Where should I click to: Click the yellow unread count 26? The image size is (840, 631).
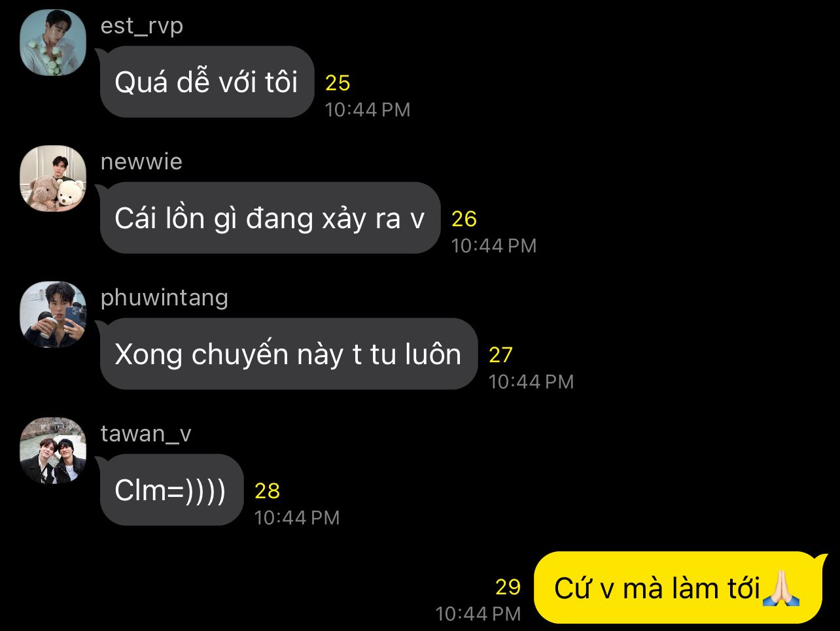[x=464, y=219]
